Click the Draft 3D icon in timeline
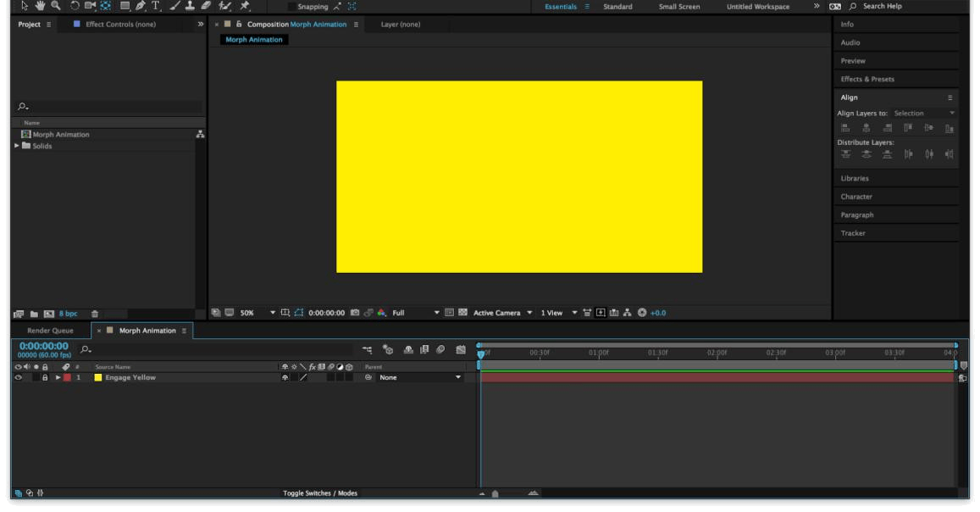The image size is (980, 512). click(x=387, y=350)
